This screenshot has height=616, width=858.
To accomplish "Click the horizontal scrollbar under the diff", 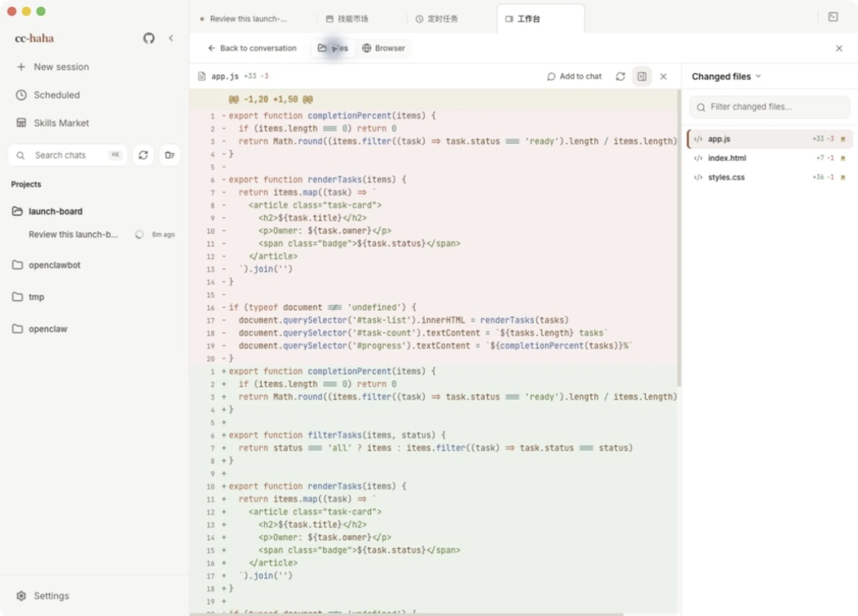I will point(406,614).
